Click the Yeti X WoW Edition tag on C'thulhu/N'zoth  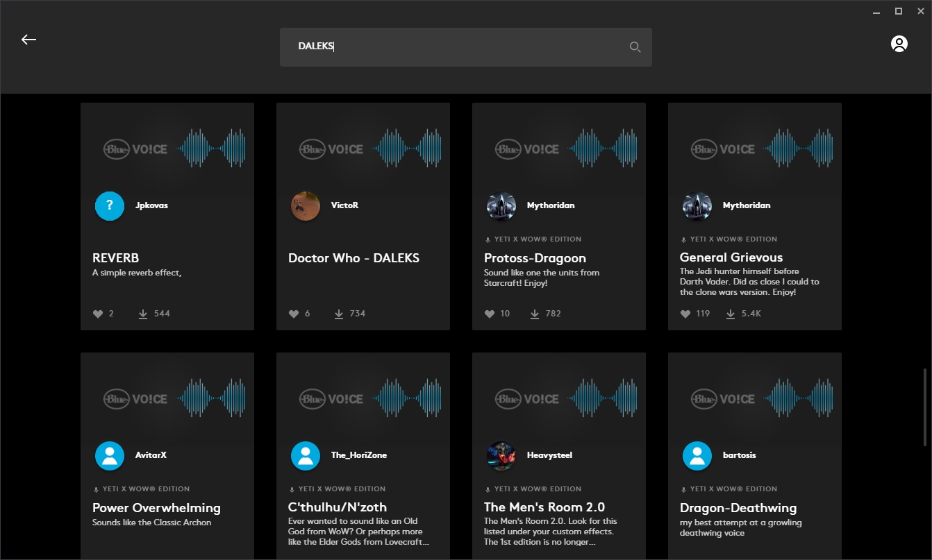point(337,489)
